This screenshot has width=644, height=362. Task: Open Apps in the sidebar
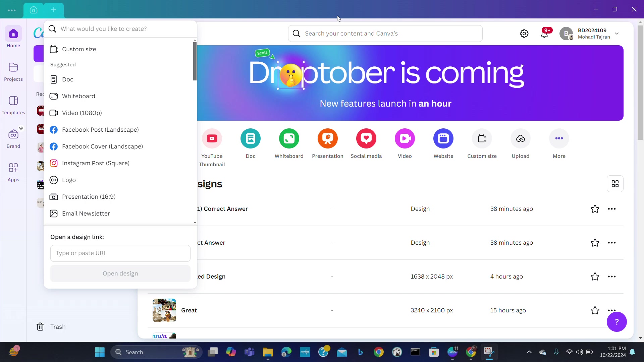[13, 172]
